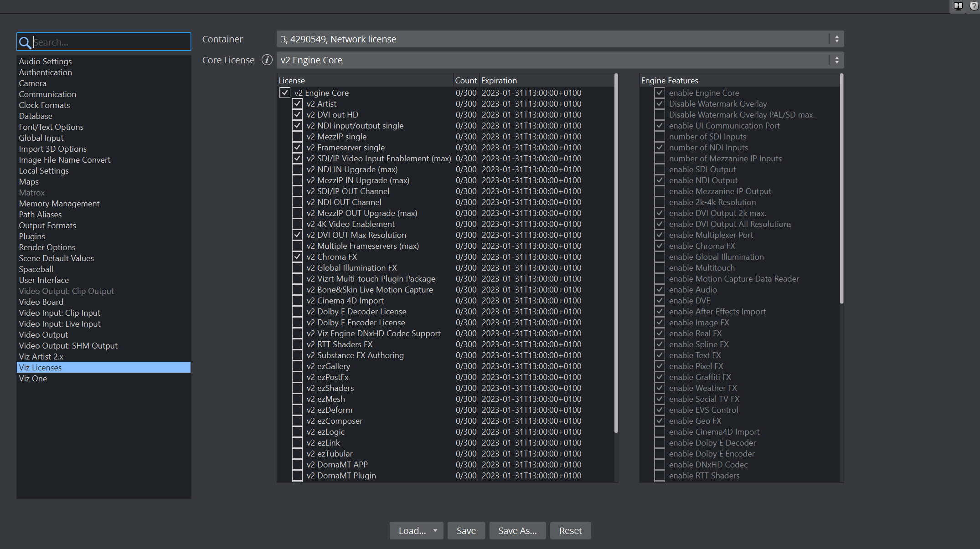Image resolution: width=980 pixels, height=549 pixels.
Task: Check the v2 DornaMT APP license
Action: 297,465
